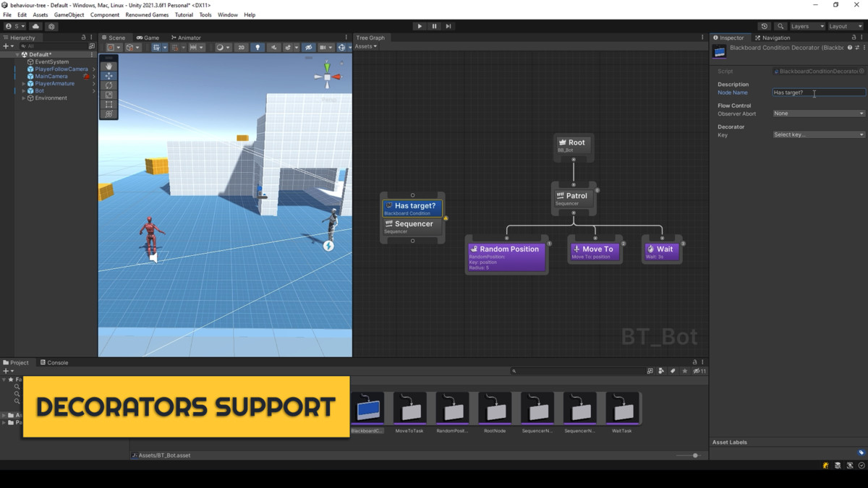Screen dimensions: 868x488
Task: Open the Hierarchy create menu with the plus icon
Action: click(x=6, y=46)
